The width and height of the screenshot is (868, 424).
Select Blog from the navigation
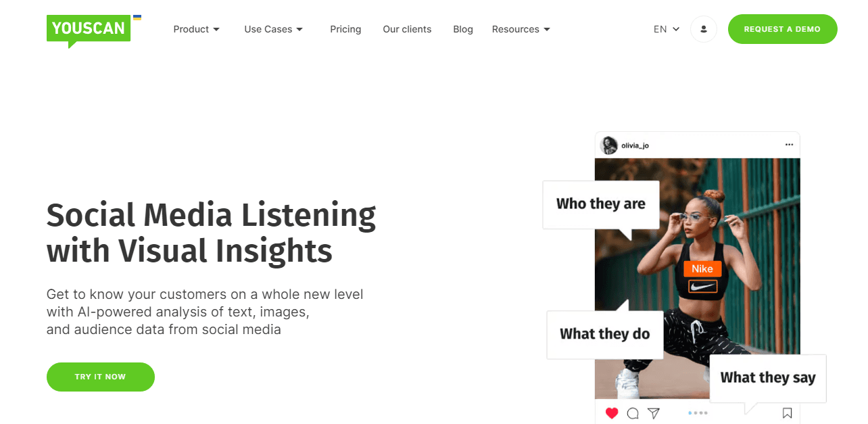(x=463, y=29)
